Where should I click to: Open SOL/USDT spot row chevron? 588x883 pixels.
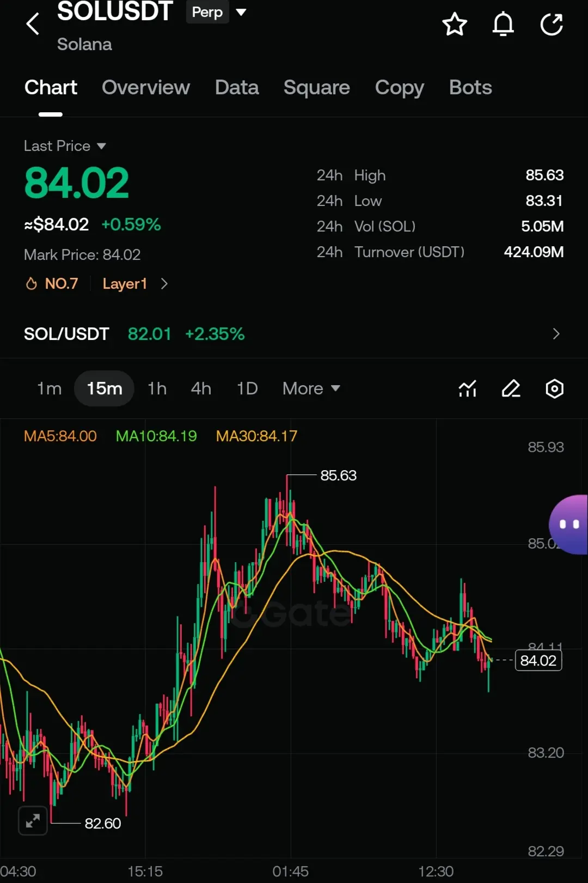pyautogui.click(x=556, y=334)
